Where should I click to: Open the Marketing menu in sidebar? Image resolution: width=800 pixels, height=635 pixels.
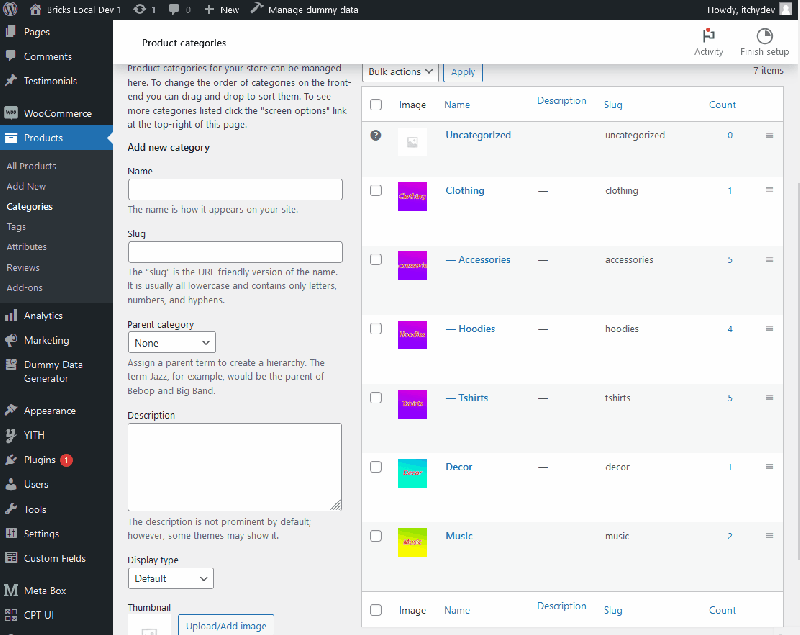[x=45, y=339]
